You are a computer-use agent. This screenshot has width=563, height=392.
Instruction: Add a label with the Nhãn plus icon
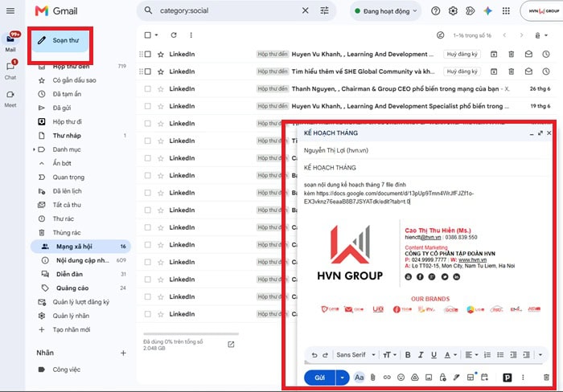123,353
